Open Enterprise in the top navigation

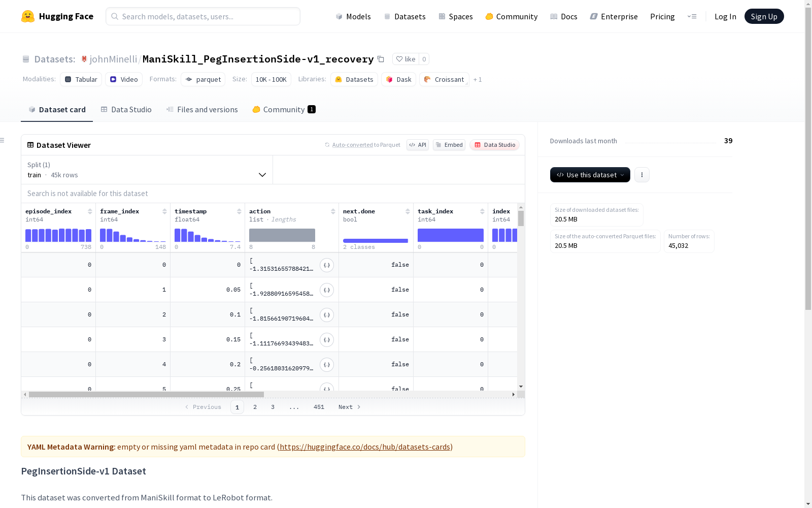pyautogui.click(x=614, y=16)
